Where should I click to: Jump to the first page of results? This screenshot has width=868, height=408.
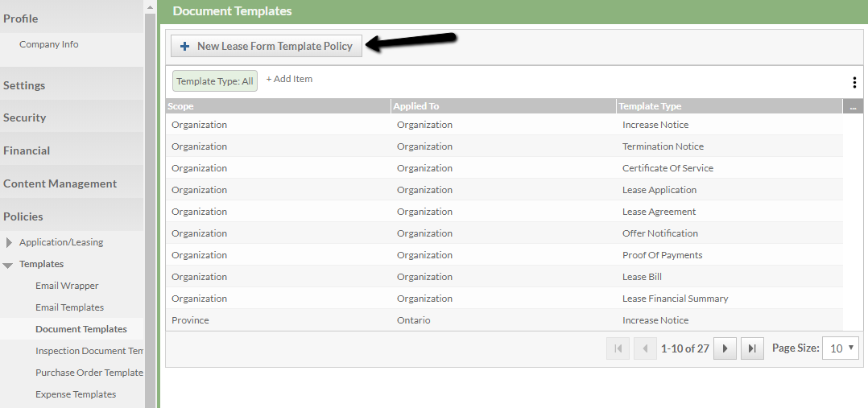(618, 348)
